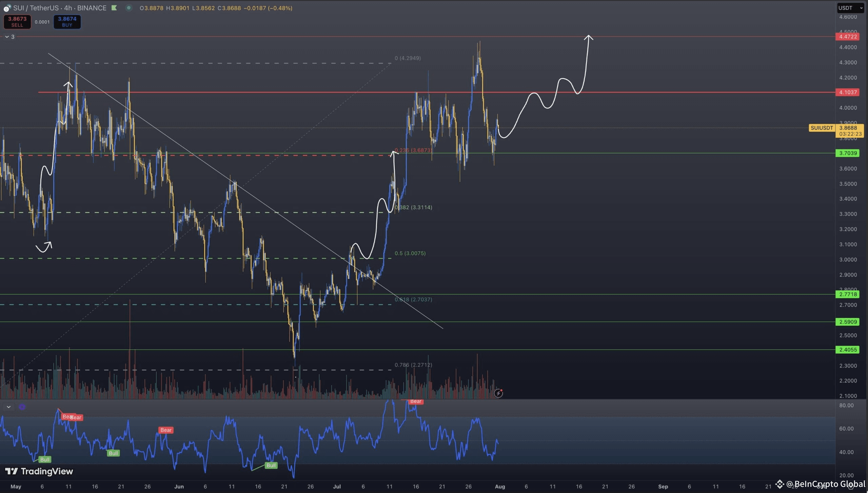Click the leftmost Bull label on RSI
868x493 pixels.
45,459
